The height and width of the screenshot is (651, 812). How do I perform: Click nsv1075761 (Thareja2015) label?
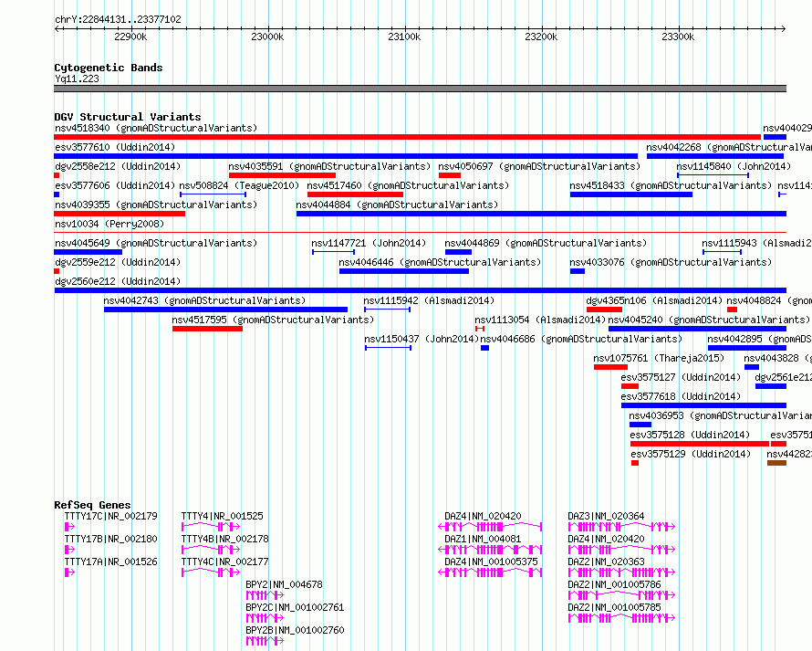click(x=659, y=358)
